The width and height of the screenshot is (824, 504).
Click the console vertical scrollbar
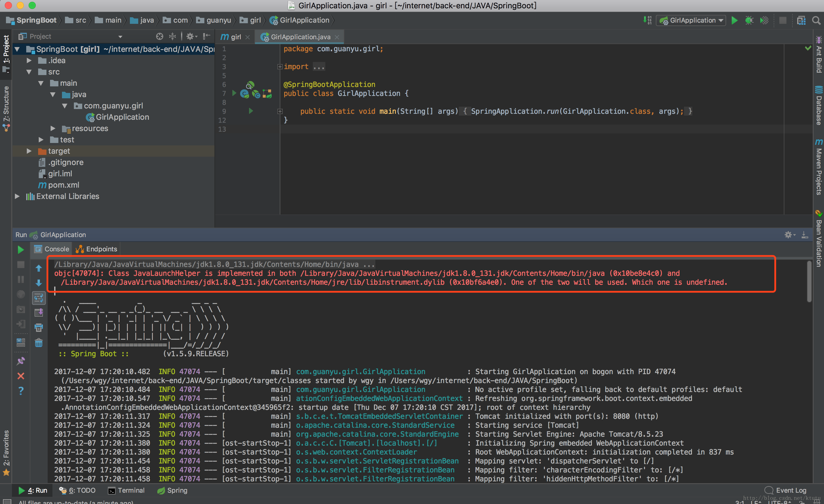pyautogui.click(x=809, y=281)
